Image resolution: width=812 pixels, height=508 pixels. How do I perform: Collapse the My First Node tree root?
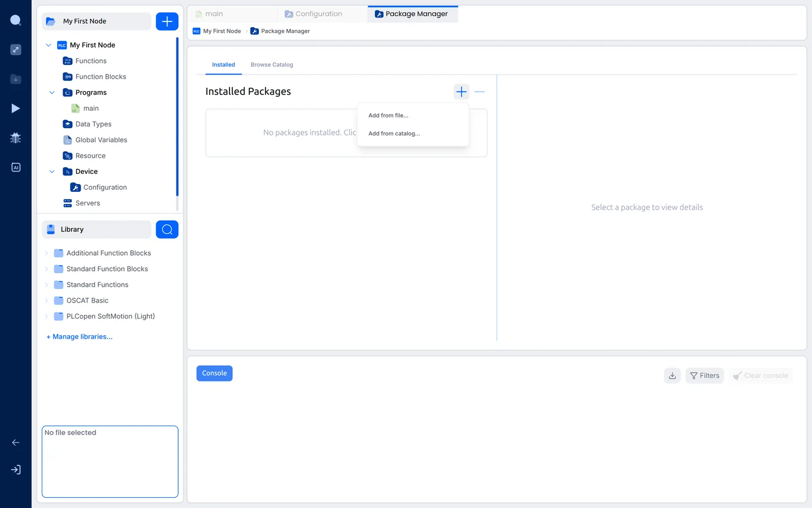click(48, 45)
